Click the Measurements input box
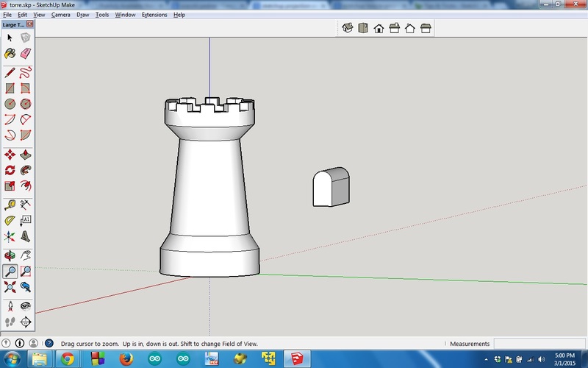Image resolution: width=588 pixels, height=368 pixels. pos(539,343)
